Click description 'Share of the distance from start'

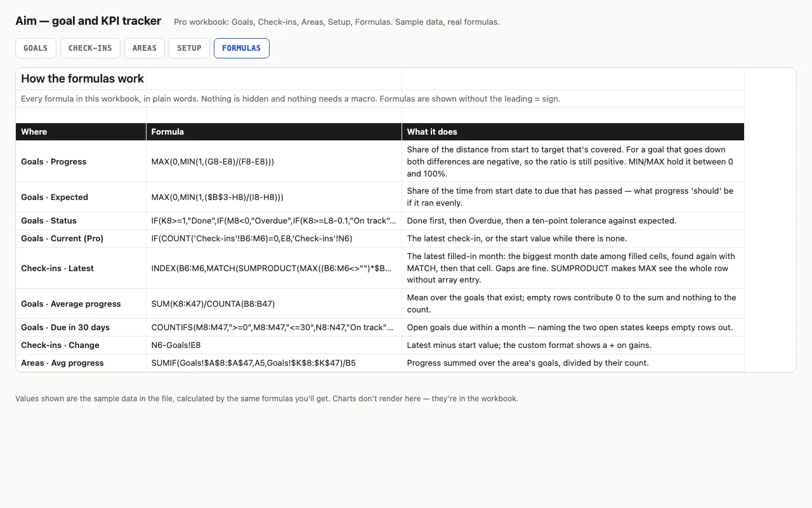click(x=573, y=161)
